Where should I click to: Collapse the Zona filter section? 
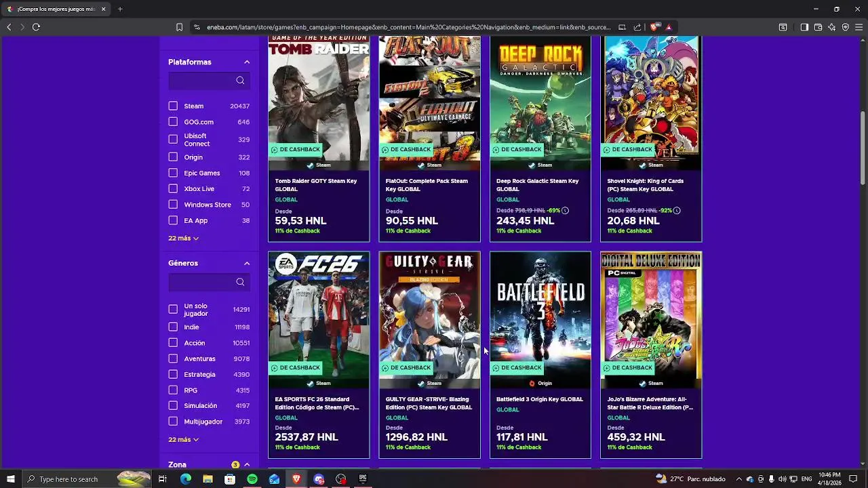(x=247, y=464)
